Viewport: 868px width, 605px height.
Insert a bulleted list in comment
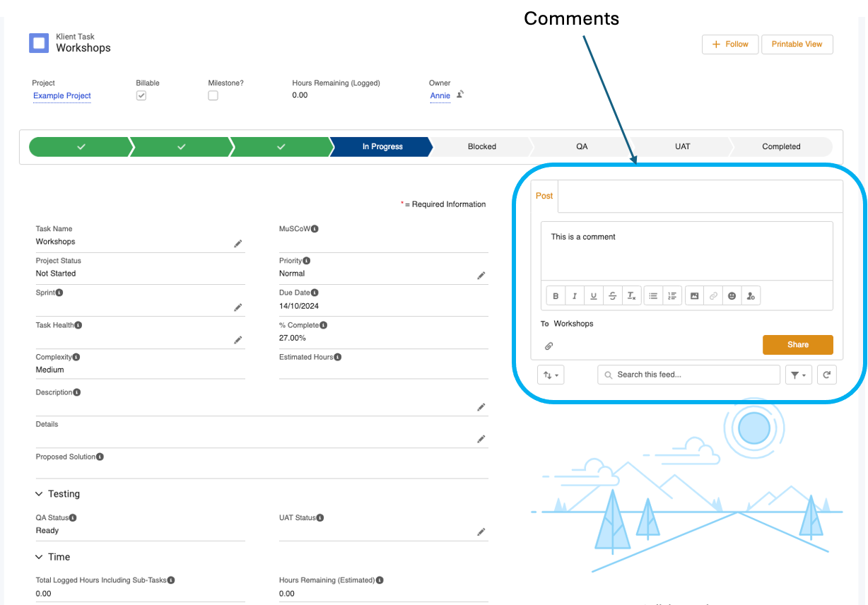click(653, 296)
